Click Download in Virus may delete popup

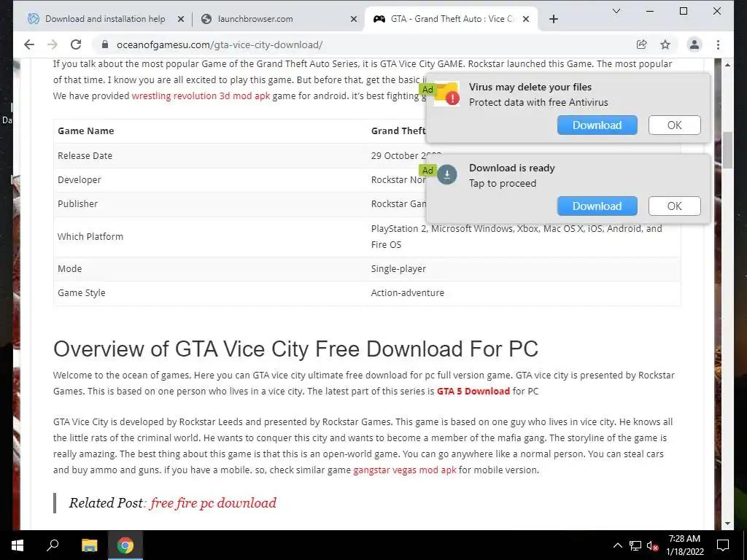[597, 125]
